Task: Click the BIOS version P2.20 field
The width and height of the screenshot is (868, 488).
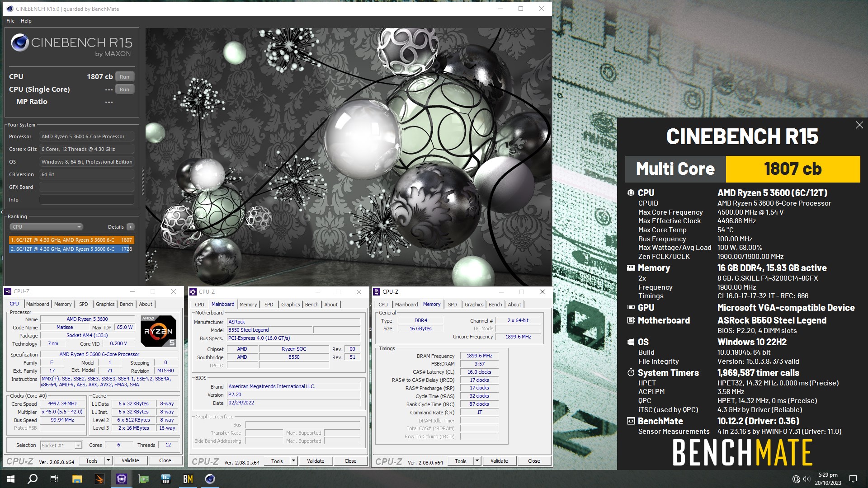Action: tap(294, 395)
